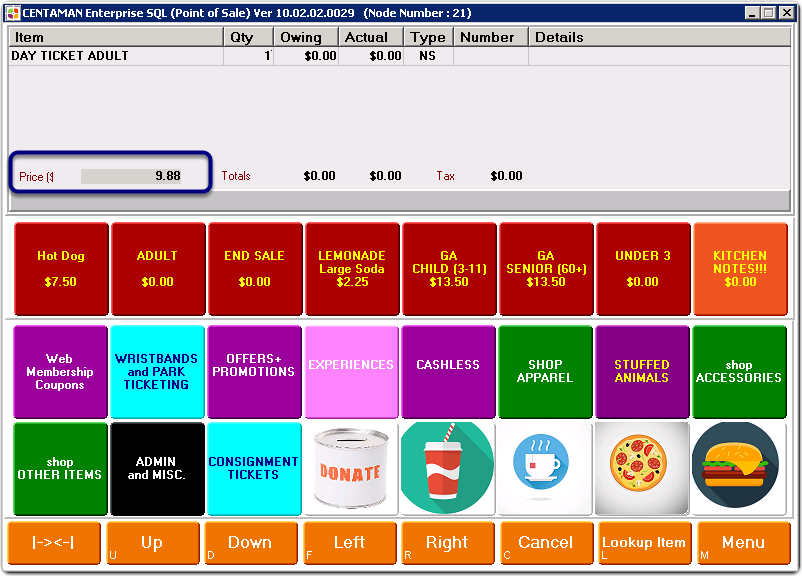
Task: Open the soda cup drinks icon
Action: (x=448, y=469)
